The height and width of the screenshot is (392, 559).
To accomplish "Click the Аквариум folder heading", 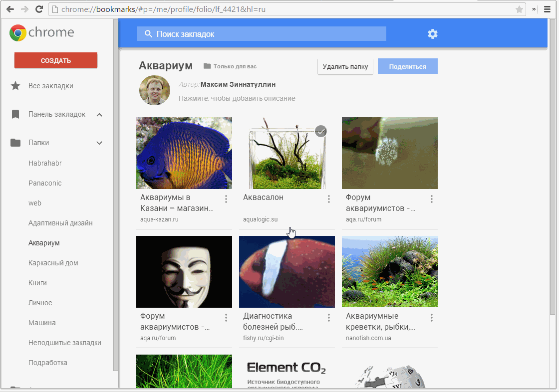I will point(165,65).
